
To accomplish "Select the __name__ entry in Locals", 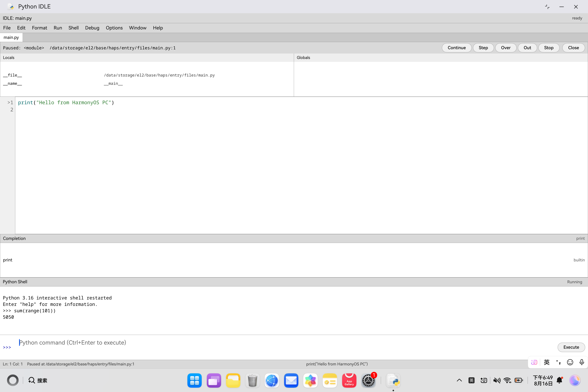I will pos(147,83).
